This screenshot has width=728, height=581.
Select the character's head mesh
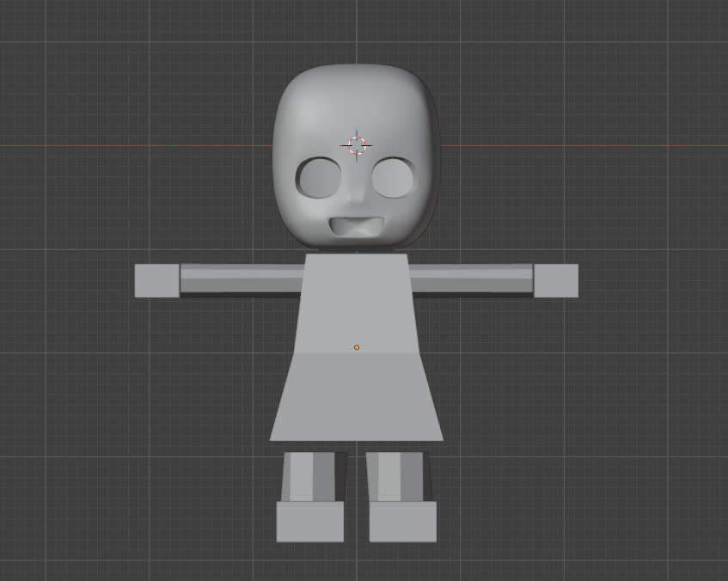click(x=356, y=156)
